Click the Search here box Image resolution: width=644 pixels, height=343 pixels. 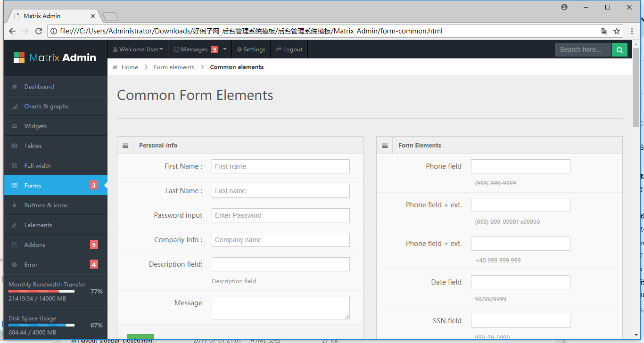click(583, 49)
